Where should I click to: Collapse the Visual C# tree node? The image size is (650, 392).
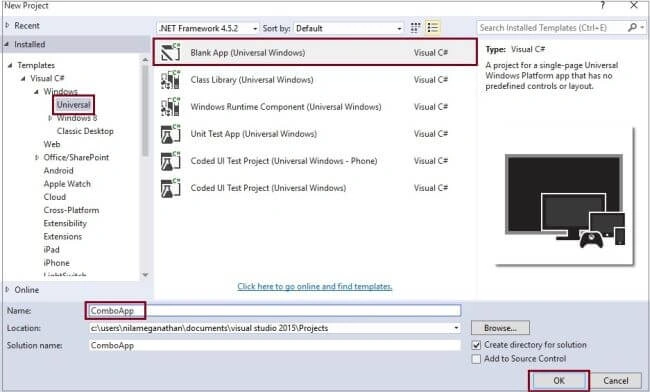(24, 78)
